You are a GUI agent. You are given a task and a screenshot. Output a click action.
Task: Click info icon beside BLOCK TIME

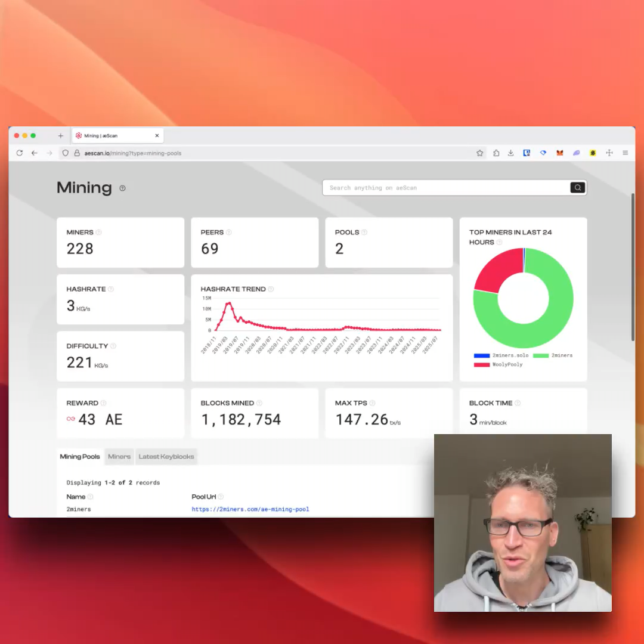(x=518, y=403)
